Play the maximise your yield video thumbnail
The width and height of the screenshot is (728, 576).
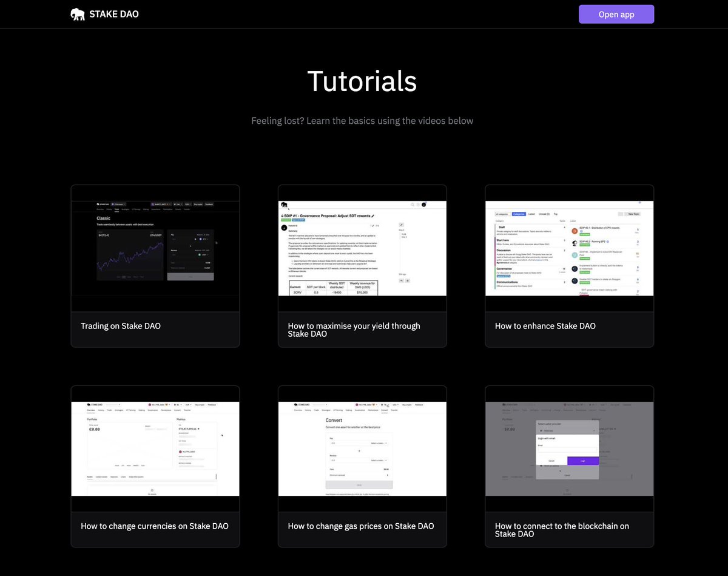click(362, 248)
